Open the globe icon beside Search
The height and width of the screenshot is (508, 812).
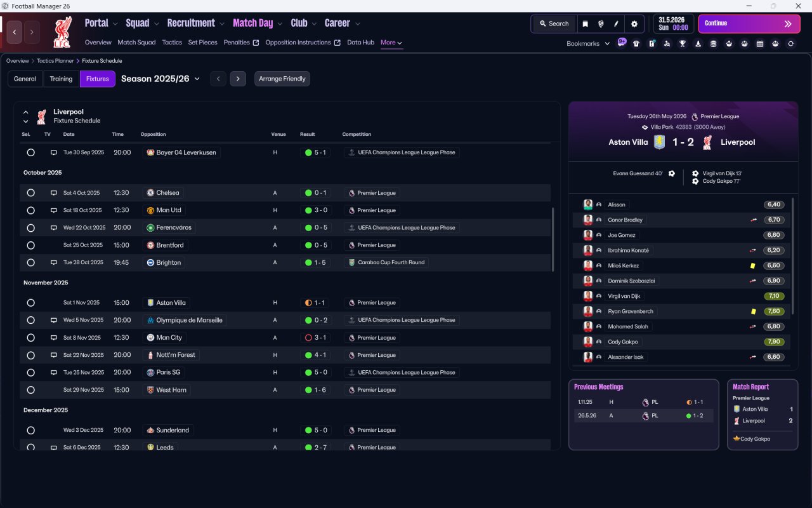(601, 23)
